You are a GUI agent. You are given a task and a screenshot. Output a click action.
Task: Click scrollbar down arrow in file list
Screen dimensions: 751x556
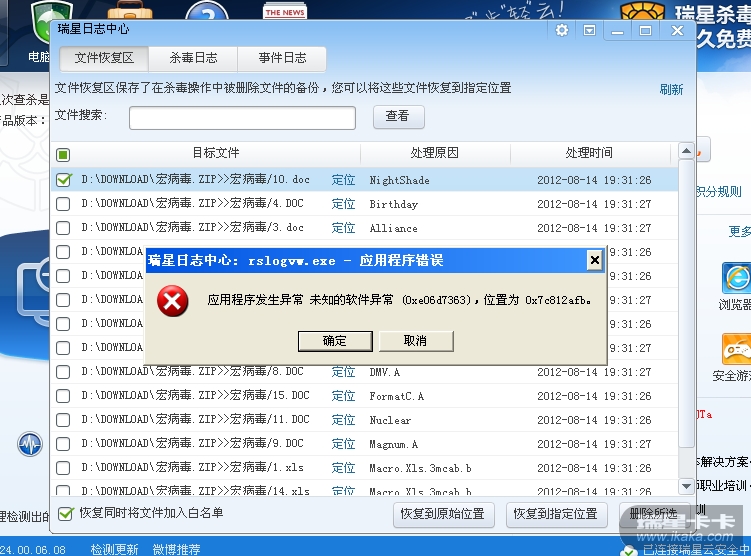pyautogui.click(x=686, y=486)
